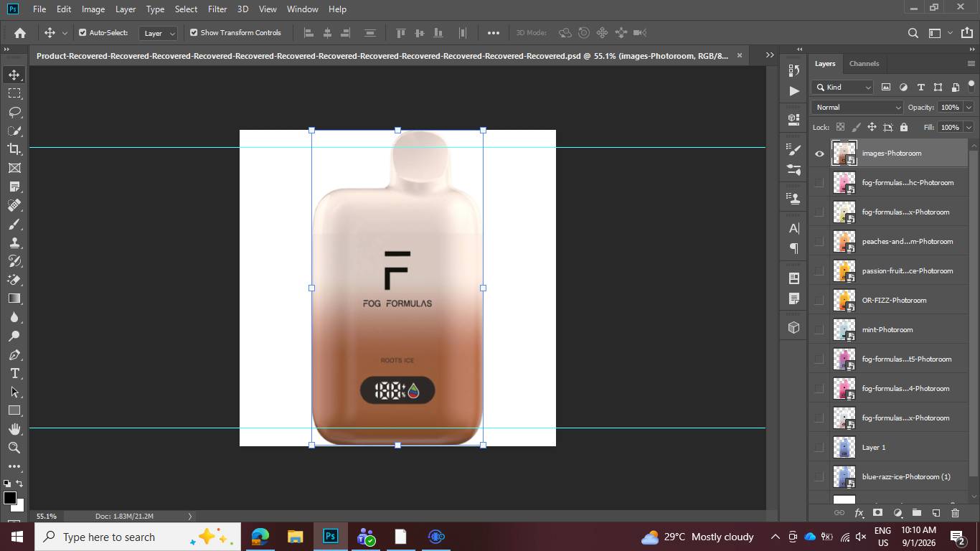Choose the Horizontal Type tool
This screenshot has width=980, height=551.
click(14, 373)
